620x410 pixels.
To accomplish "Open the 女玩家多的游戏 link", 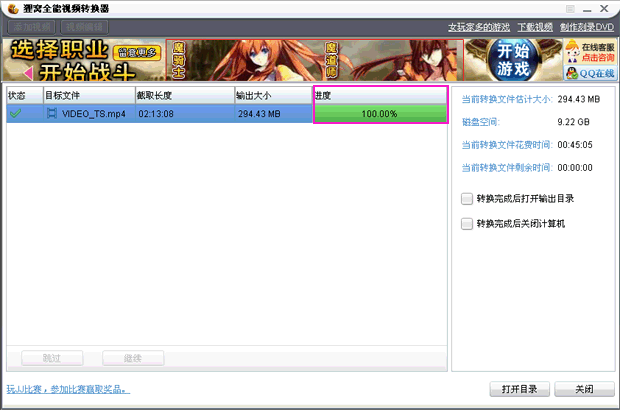I will (x=479, y=27).
